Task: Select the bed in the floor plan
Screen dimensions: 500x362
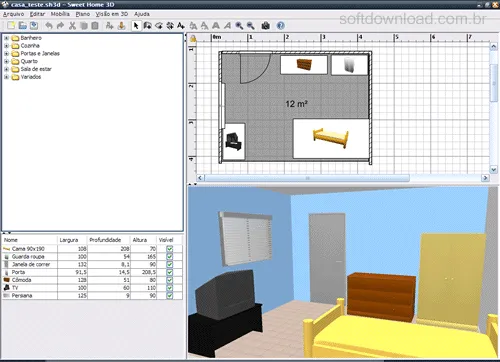Action: 331,138
